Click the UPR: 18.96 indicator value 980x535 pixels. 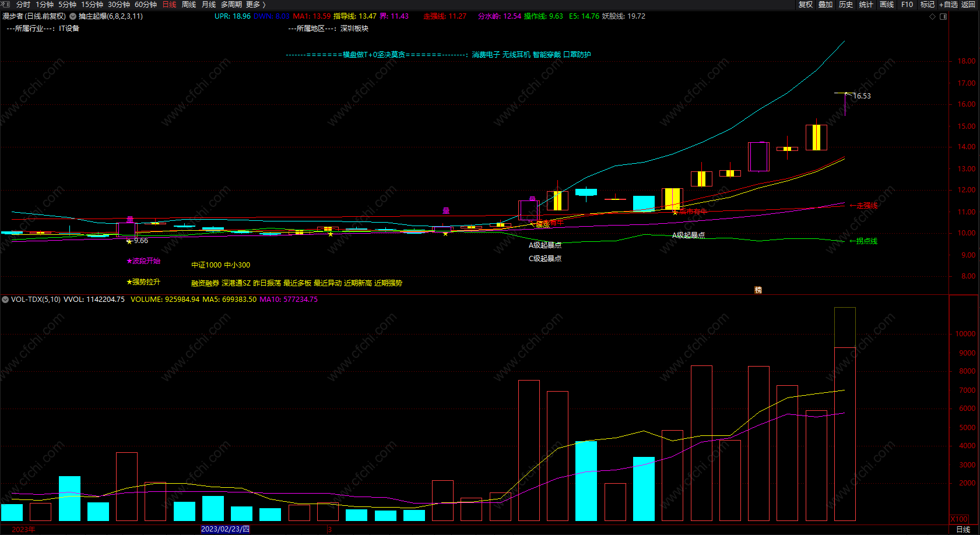(x=233, y=16)
